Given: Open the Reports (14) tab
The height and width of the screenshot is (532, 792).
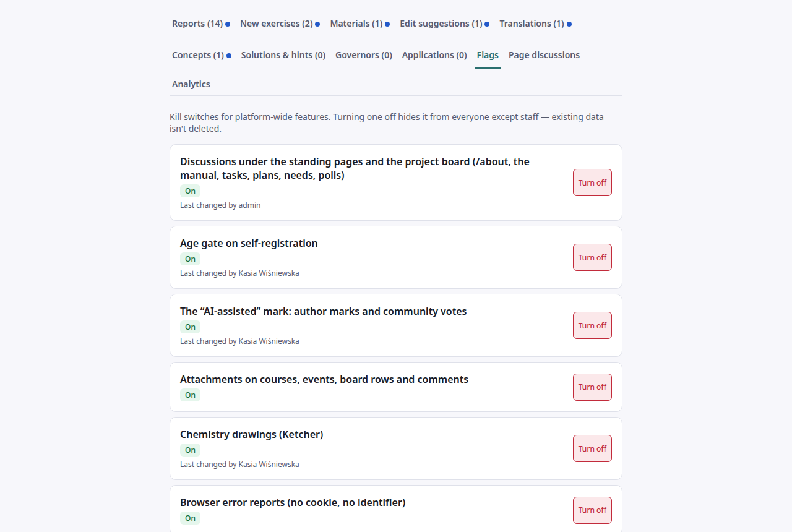Looking at the screenshot, I should [x=201, y=24].
